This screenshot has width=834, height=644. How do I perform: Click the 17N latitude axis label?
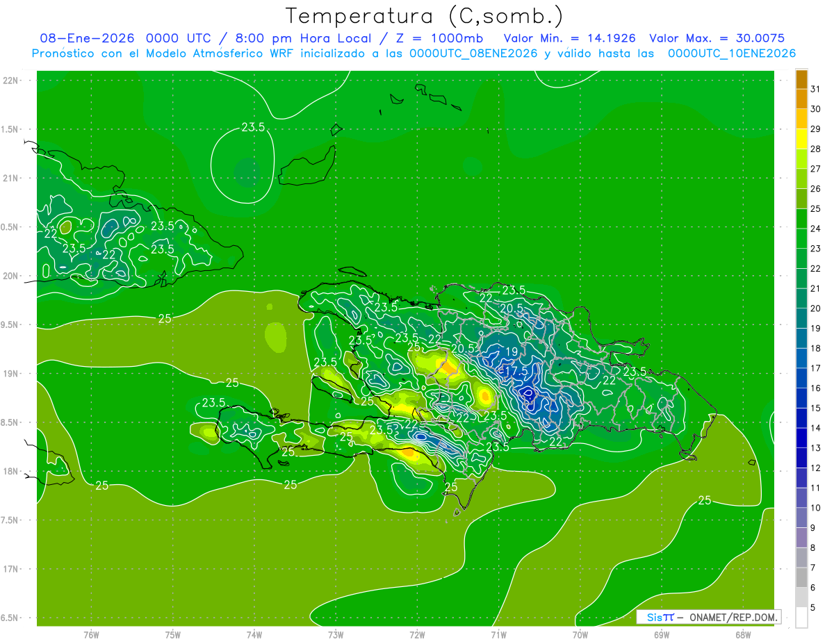click(12, 569)
